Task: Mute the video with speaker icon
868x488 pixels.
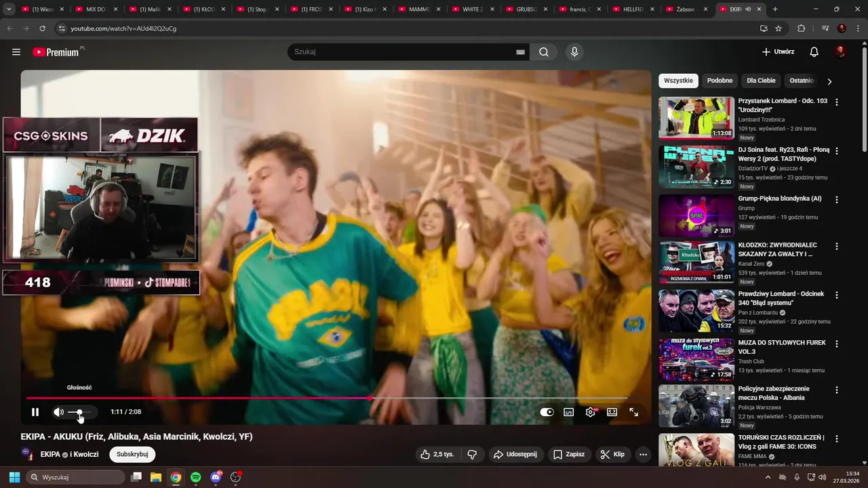Action: [59, 412]
